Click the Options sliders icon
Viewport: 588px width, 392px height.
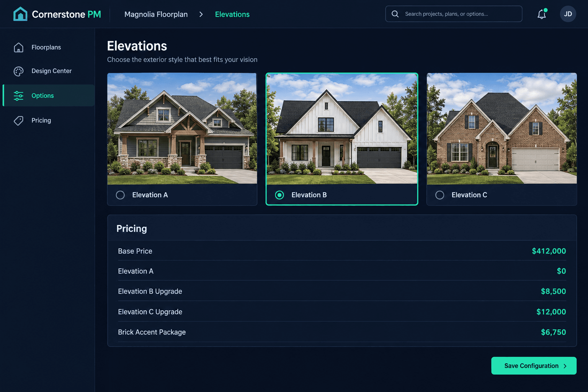coord(18,96)
